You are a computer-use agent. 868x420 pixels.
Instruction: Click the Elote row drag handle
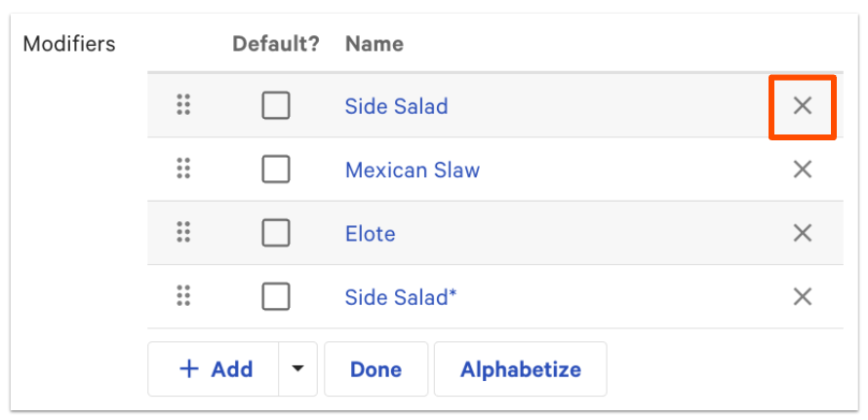click(x=182, y=233)
